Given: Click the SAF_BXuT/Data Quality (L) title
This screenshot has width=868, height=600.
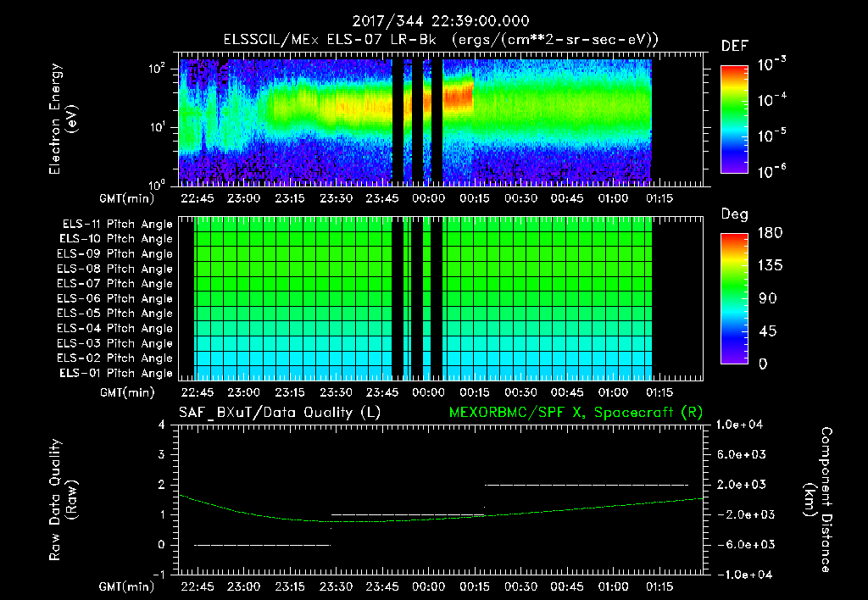Looking at the screenshot, I should (x=280, y=413).
